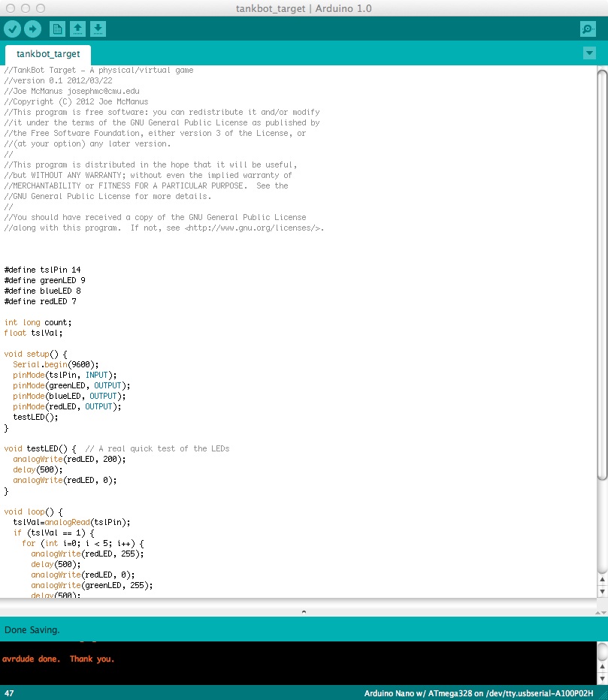Click the '//version 0.1 2012/03/22' comment
This screenshot has height=700, width=608.
click(x=58, y=80)
